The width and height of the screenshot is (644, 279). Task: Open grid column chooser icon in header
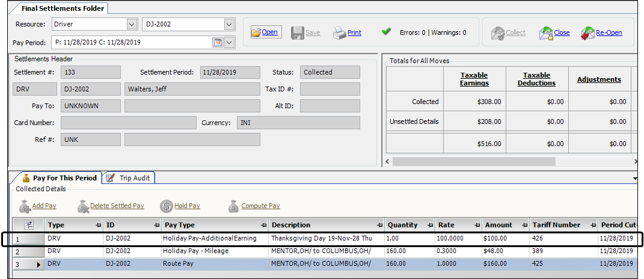[x=29, y=225]
